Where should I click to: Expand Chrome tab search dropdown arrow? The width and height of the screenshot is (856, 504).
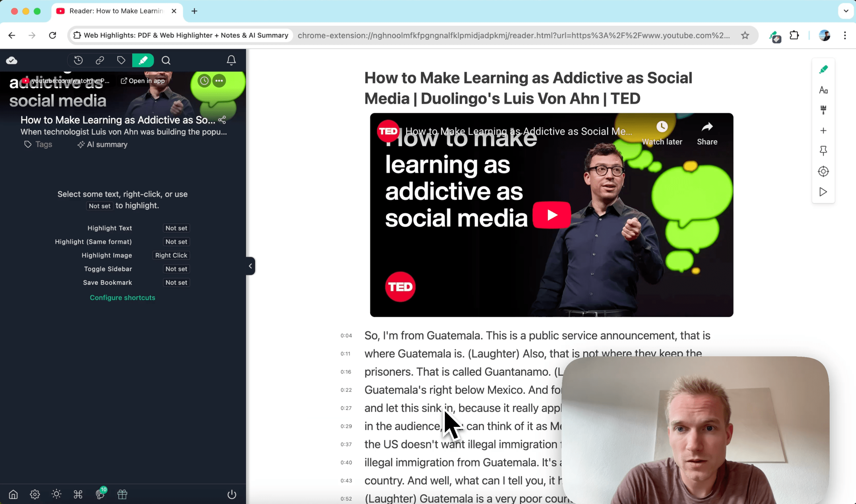pyautogui.click(x=846, y=11)
